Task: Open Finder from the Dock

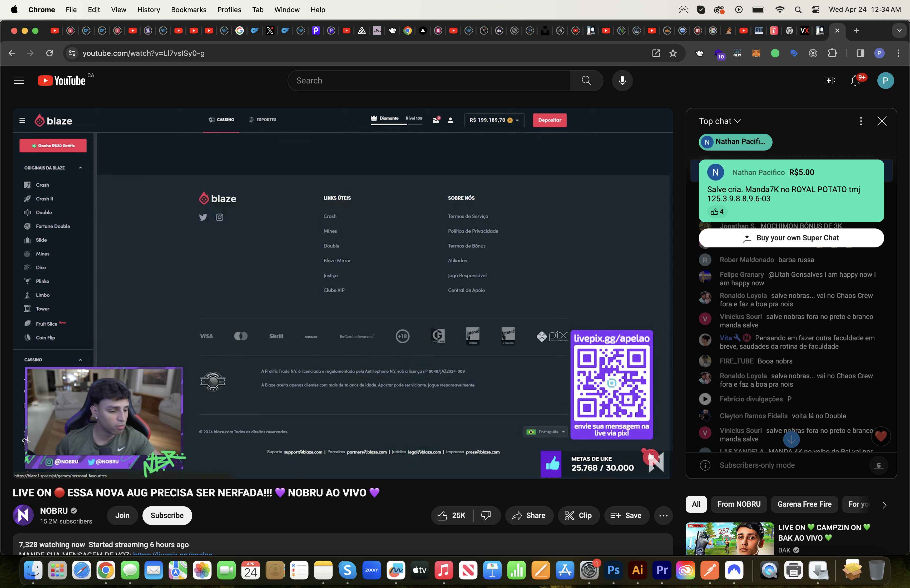Action: pos(33,570)
